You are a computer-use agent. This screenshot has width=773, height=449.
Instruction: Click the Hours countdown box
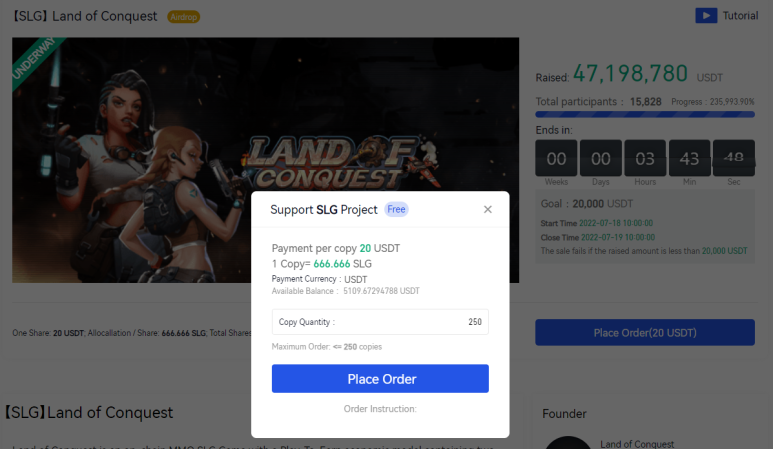coord(645,158)
